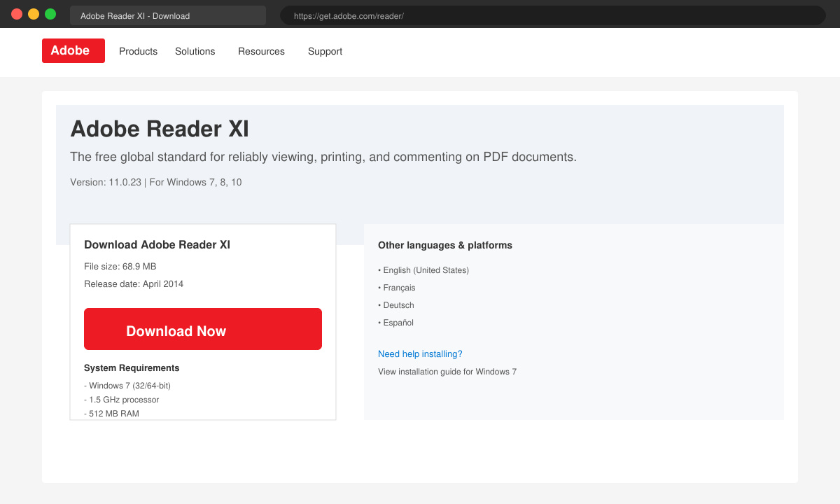This screenshot has width=840, height=504.
Task: Choose Deutsch language option
Action: (x=396, y=305)
